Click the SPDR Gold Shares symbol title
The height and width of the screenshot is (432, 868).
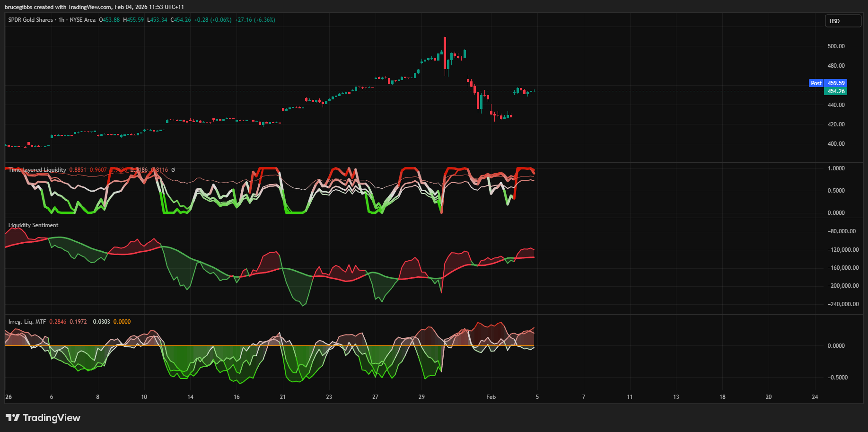point(30,20)
